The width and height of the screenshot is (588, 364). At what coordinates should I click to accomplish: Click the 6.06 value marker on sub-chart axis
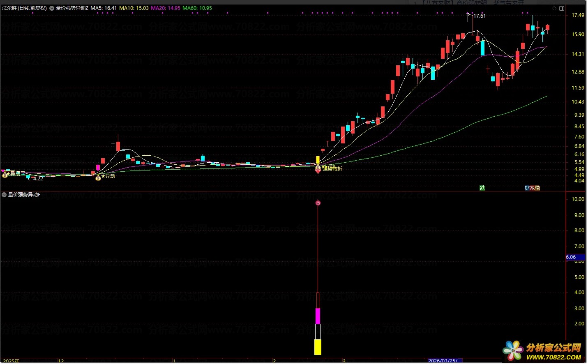click(575, 257)
